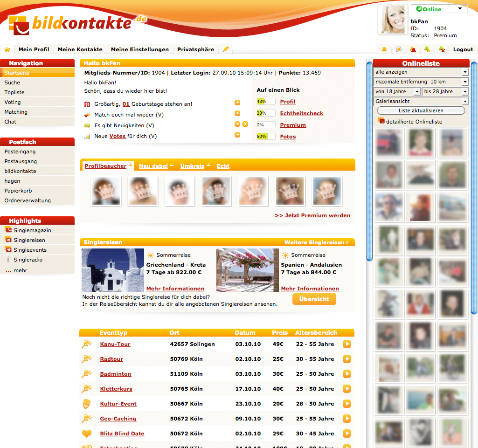
Task: Open Posteingang in the Postfach sidebar
Action: point(37,152)
